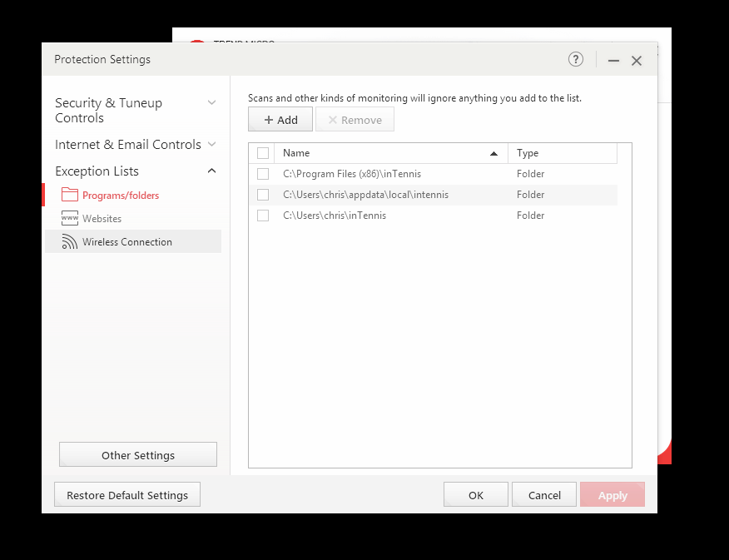Open Other Settings
Viewport: 729px width, 560px height.
(138, 455)
